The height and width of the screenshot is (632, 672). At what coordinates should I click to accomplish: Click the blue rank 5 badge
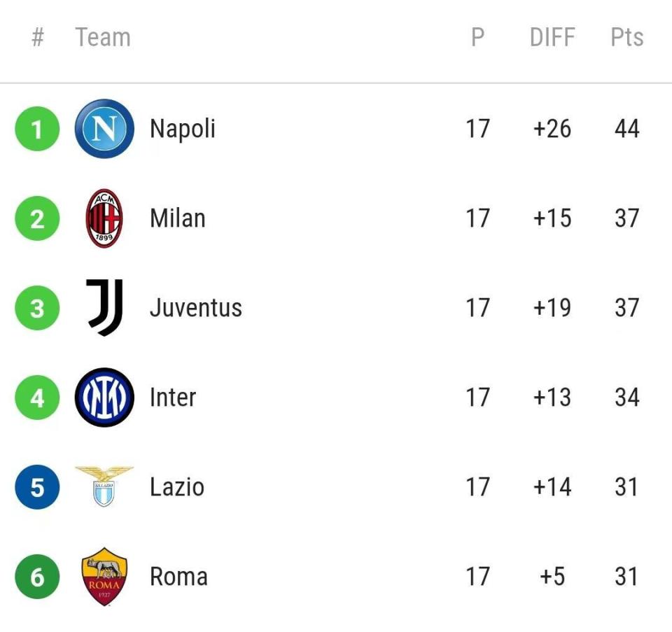(x=37, y=486)
